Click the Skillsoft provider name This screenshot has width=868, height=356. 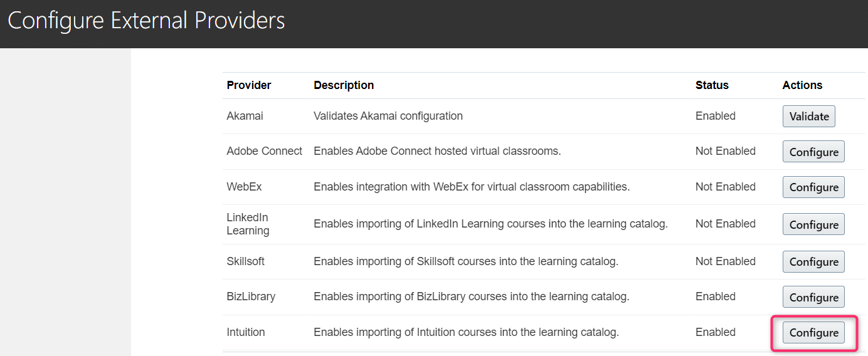[x=245, y=261]
